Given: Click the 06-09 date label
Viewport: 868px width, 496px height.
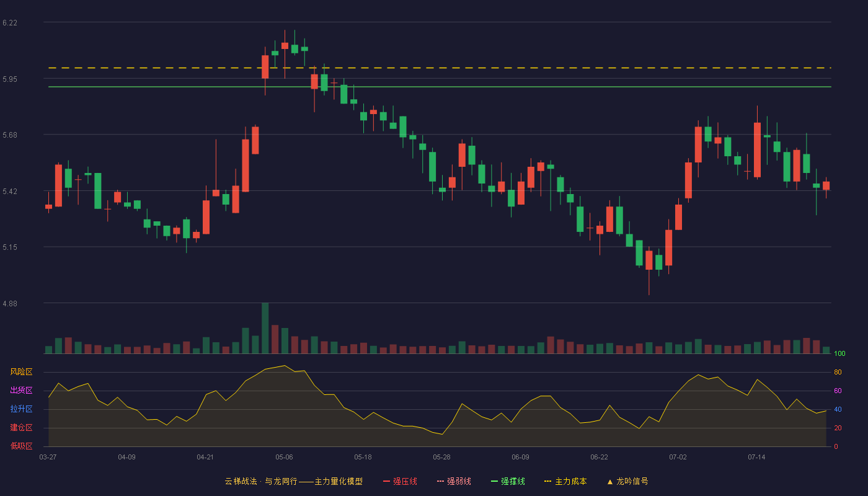Looking at the screenshot, I should (520, 457).
